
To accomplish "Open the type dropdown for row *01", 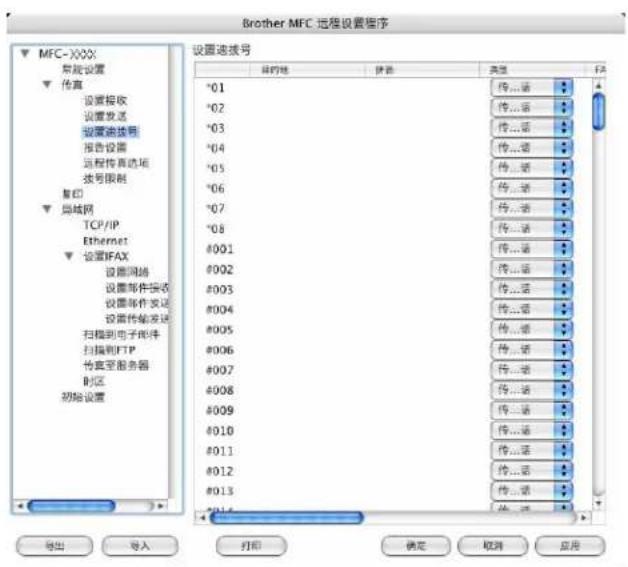I will [531, 88].
